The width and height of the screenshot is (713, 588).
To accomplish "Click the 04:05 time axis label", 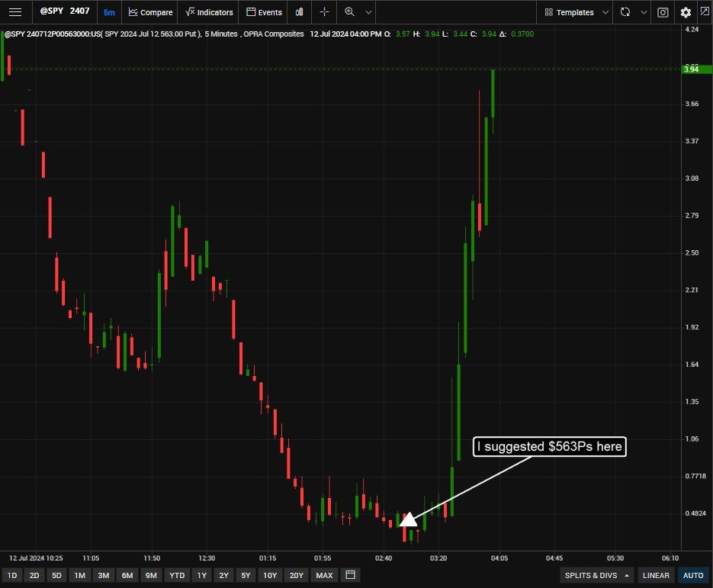I will 499,558.
